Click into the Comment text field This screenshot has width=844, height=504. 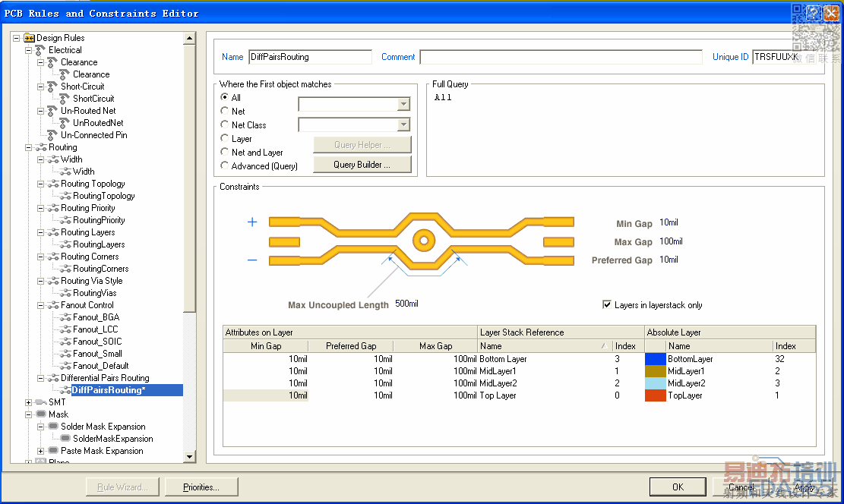(561, 57)
